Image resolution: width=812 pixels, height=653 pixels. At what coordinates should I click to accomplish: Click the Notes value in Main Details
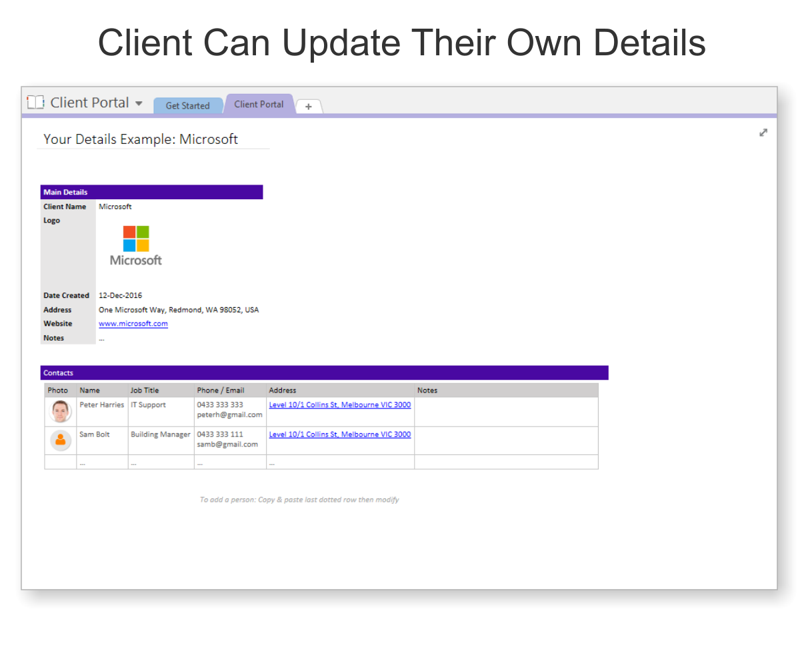(101, 338)
